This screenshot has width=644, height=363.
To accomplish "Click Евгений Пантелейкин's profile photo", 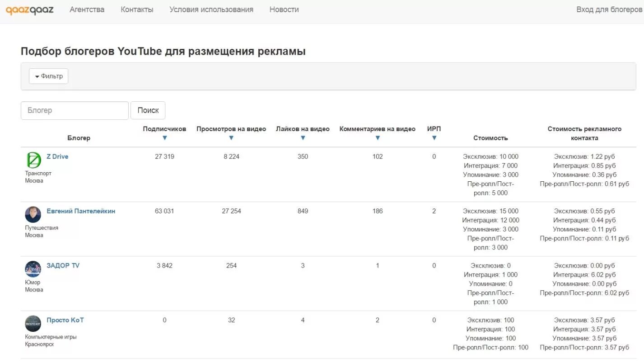I will (33, 215).
